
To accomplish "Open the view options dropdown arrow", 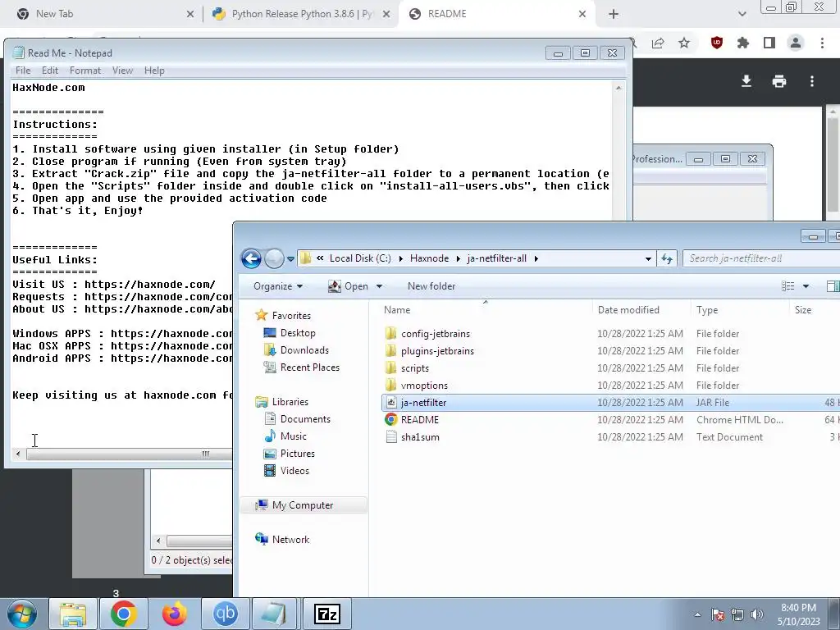I will (x=806, y=286).
